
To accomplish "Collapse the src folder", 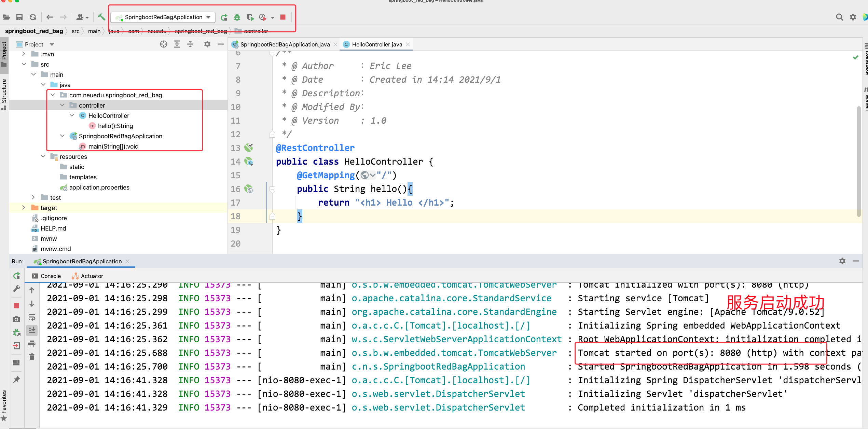I will pyautogui.click(x=24, y=64).
